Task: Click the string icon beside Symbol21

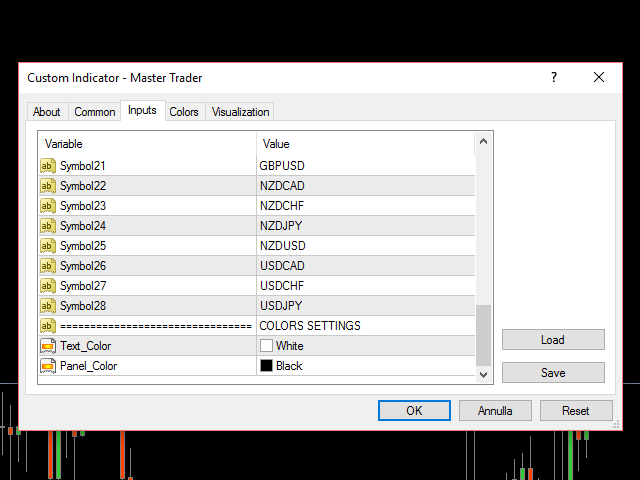Action: click(x=48, y=166)
